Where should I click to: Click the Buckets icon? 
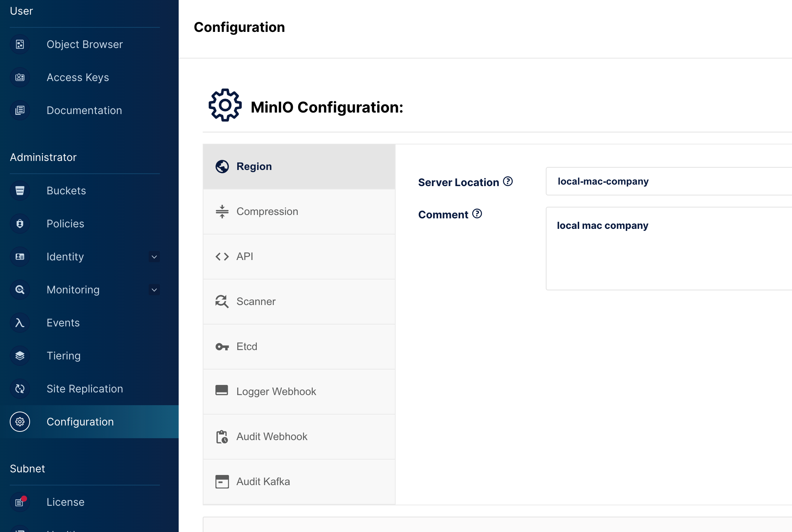[20, 191]
